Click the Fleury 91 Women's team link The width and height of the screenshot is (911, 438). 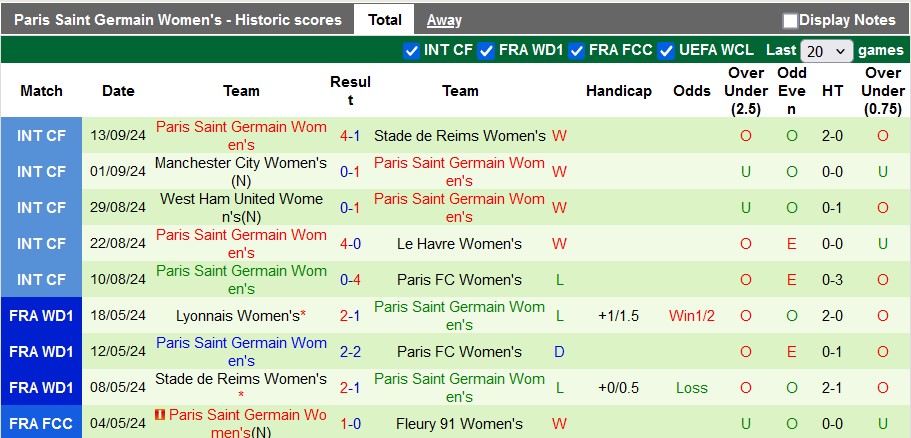click(x=459, y=424)
